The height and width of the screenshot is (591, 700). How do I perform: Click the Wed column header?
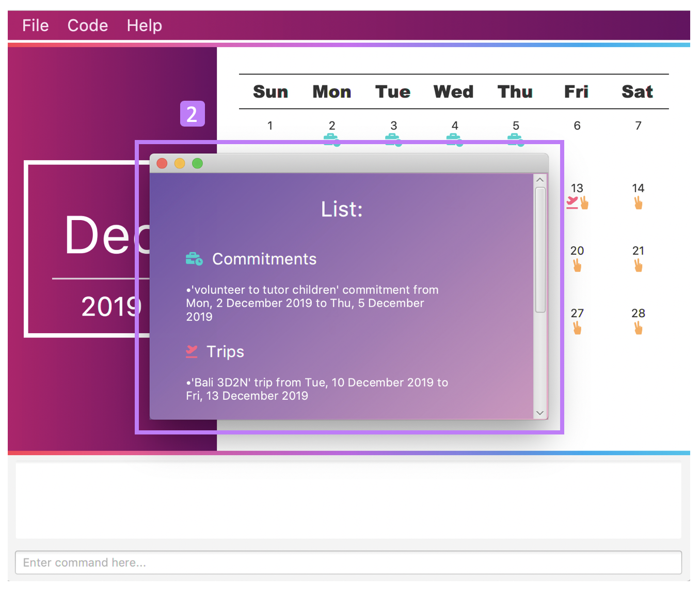(454, 91)
